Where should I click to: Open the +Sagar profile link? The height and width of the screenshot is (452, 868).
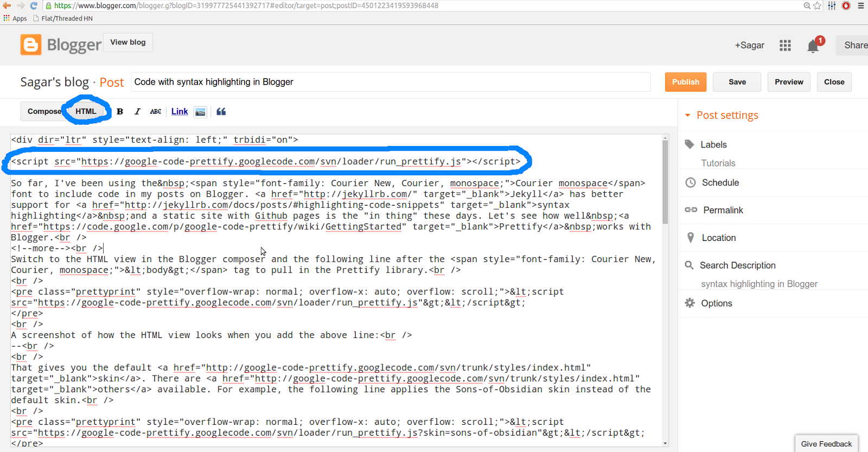coord(749,45)
